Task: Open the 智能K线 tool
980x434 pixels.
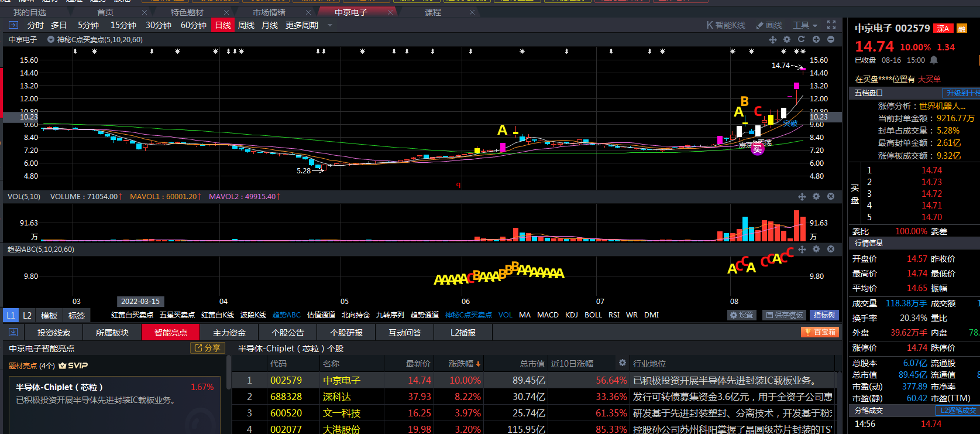Action: click(x=726, y=25)
